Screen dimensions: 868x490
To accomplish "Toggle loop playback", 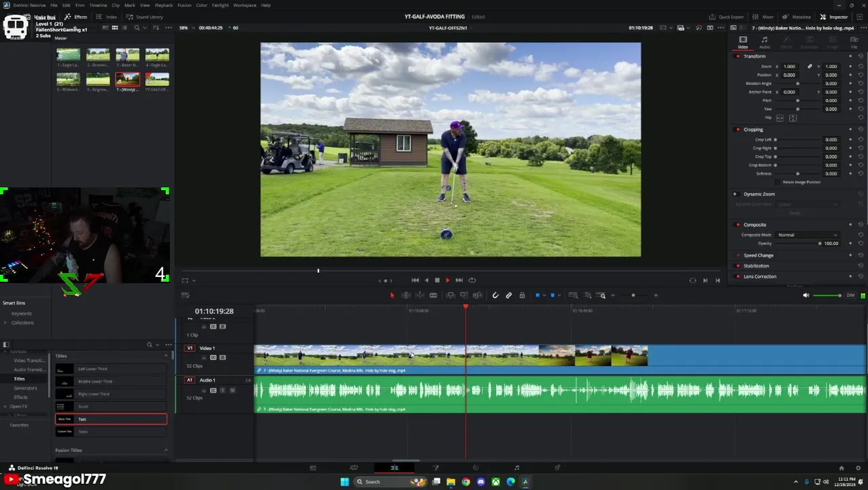I will (472, 280).
